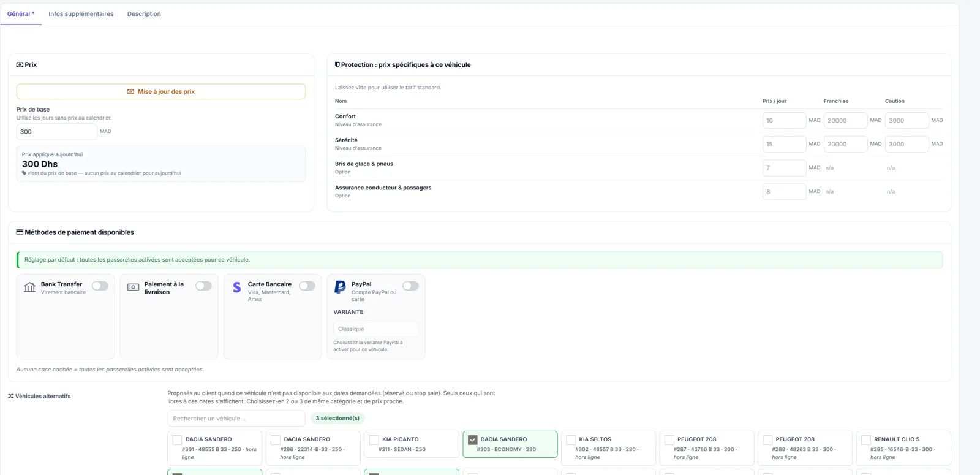Uncheck the DACIA SANDERO #303 Economy checkbox
The width and height of the screenshot is (980, 475).
pos(473,440)
